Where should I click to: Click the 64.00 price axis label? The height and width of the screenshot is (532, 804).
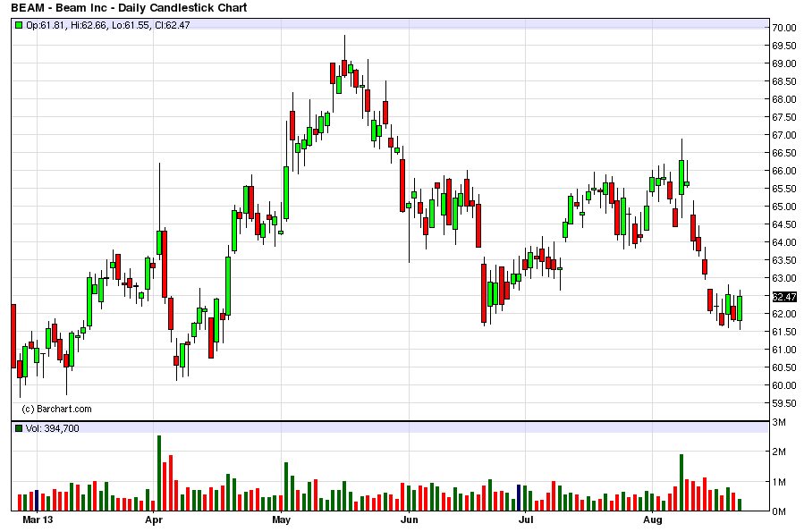[784, 242]
